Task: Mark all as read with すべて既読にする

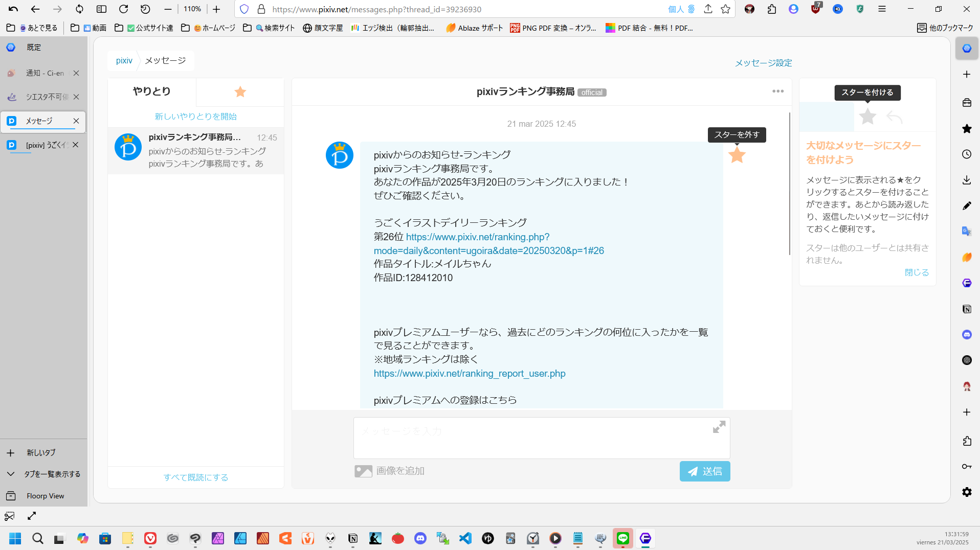Action: tap(195, 477)
